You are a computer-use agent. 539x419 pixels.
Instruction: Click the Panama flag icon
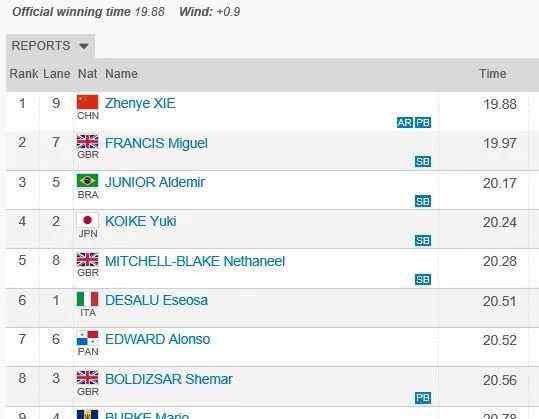[87, 338]
